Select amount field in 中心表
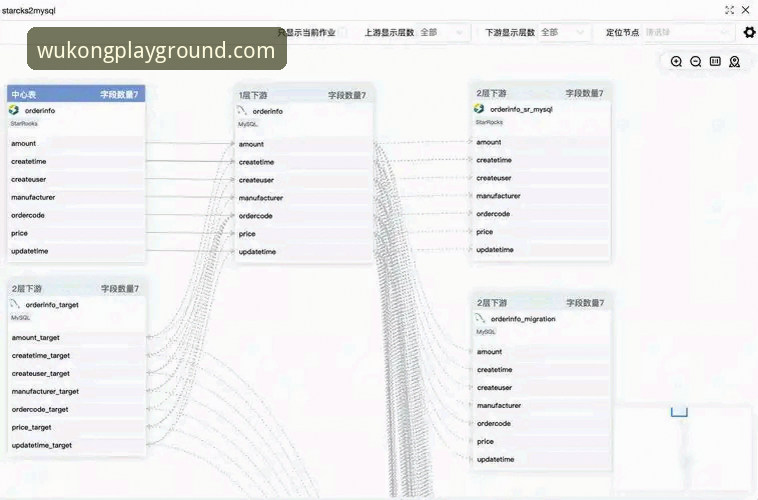 pyautogui.click(x=76, y=143)
